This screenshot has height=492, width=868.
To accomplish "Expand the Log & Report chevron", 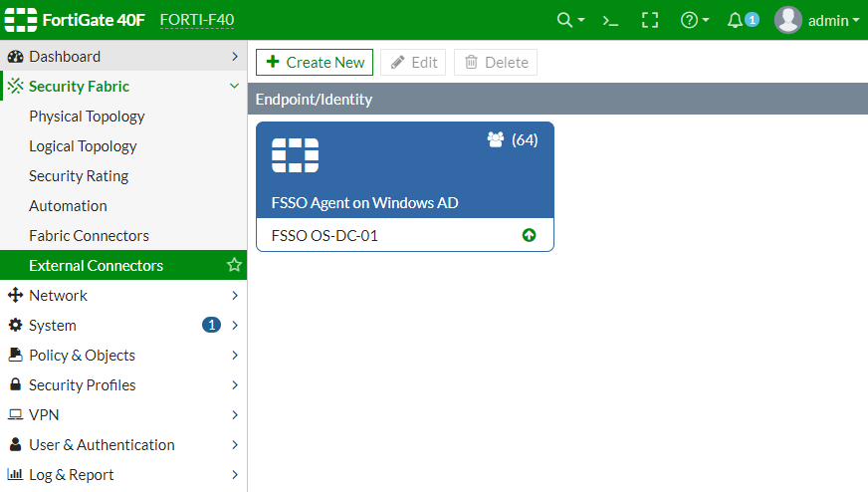I will coord(235,475).
